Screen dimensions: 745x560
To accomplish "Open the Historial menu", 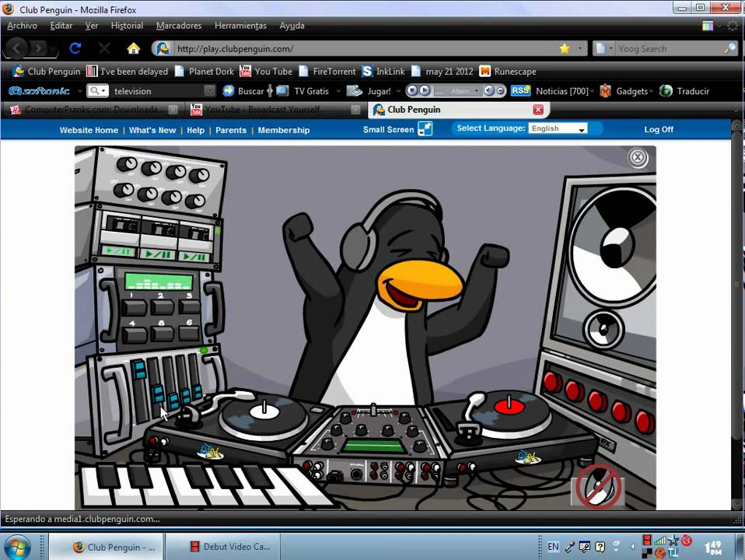I will pyautogui.click(x=127, y=26).
